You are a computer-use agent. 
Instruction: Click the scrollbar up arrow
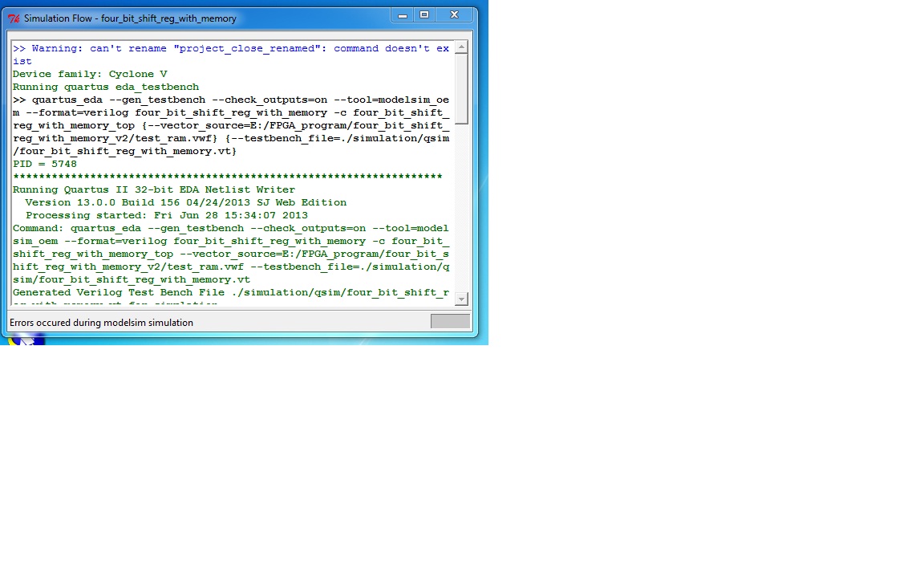click(461, 47)
